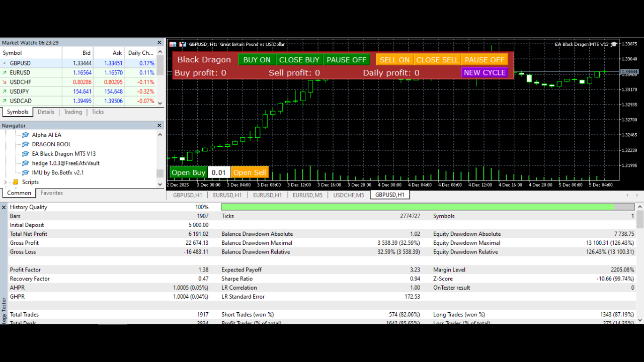Click the IMU by Bo.Botfx v2.1 icon
Screen dimensions: 644x362
tap(25, 172)
